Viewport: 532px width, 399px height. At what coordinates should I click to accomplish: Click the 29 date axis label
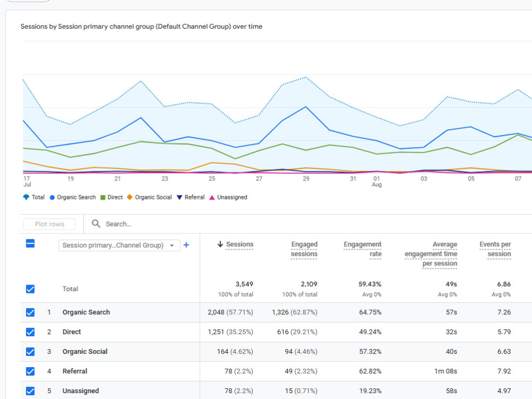[x=306, y=178]
